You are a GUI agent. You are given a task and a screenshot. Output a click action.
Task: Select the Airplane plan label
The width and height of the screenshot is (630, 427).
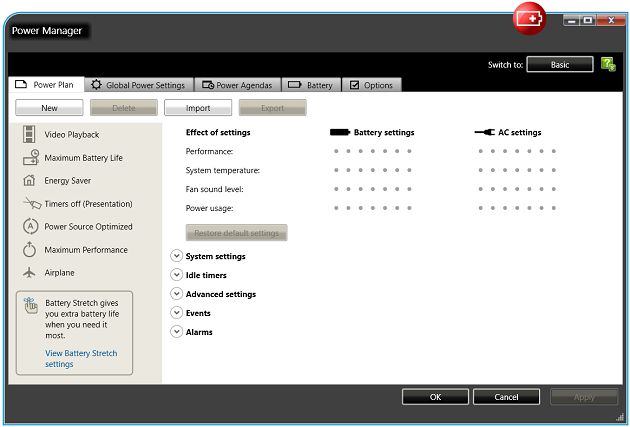[59, 272]
